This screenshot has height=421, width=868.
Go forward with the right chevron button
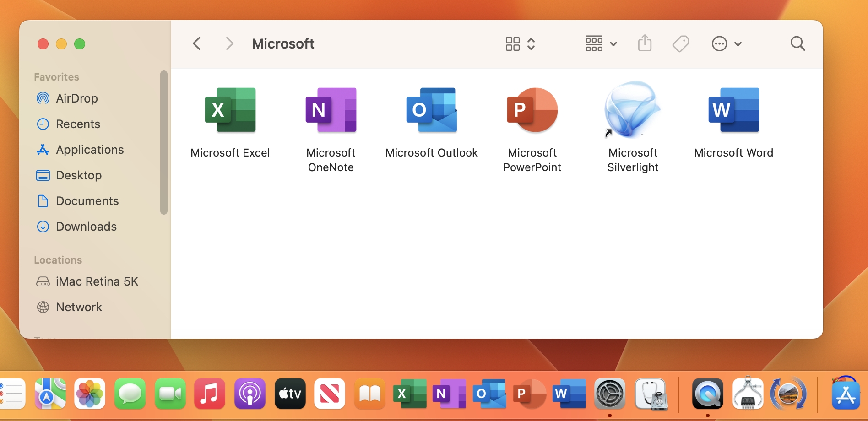[x=230, y=44]
